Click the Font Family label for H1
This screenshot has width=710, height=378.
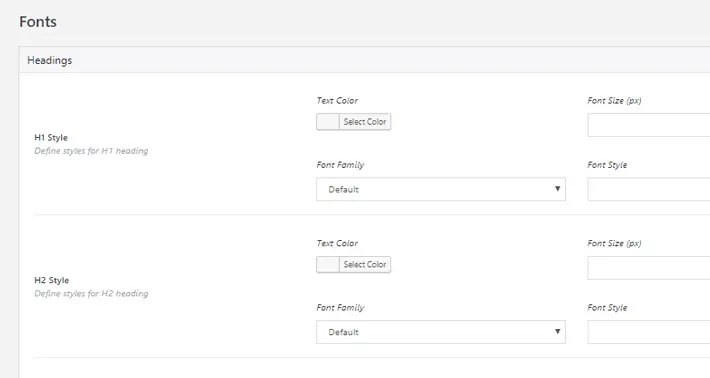(x=341, y=165)
